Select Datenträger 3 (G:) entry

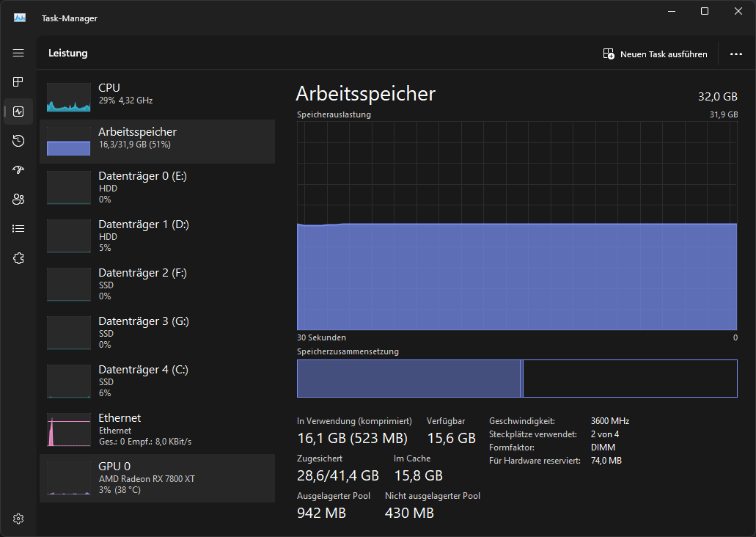click(x=157, y=332)
